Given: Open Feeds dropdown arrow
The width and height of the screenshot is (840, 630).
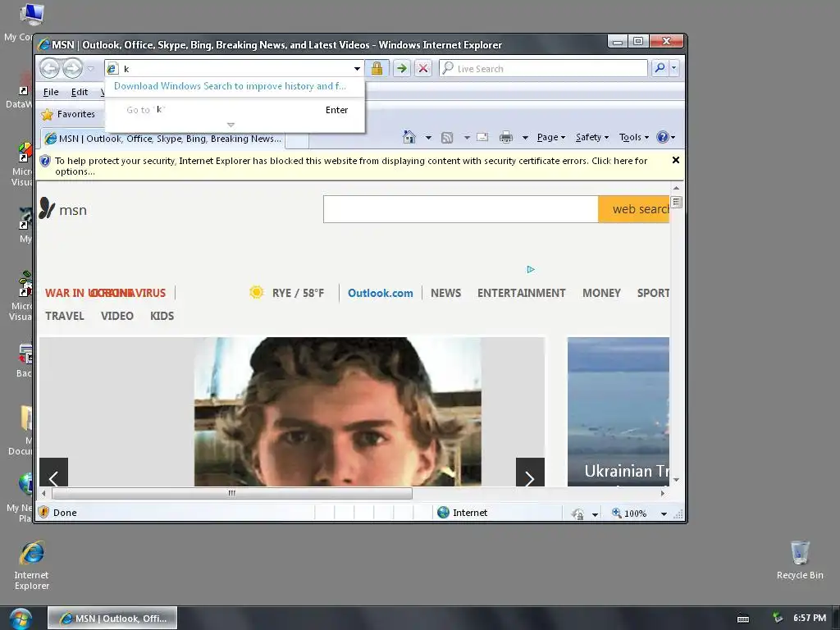Looking at the screenshot, I should [467, 138].
